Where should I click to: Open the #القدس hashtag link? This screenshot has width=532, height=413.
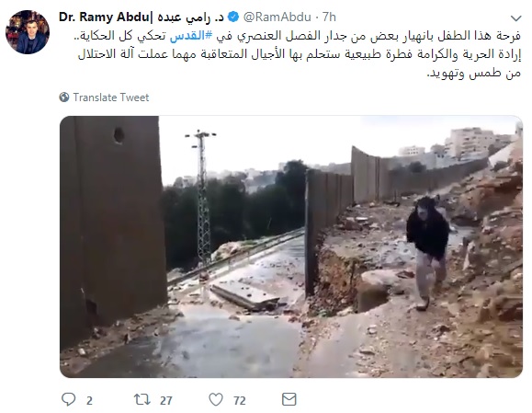[191, 36]
